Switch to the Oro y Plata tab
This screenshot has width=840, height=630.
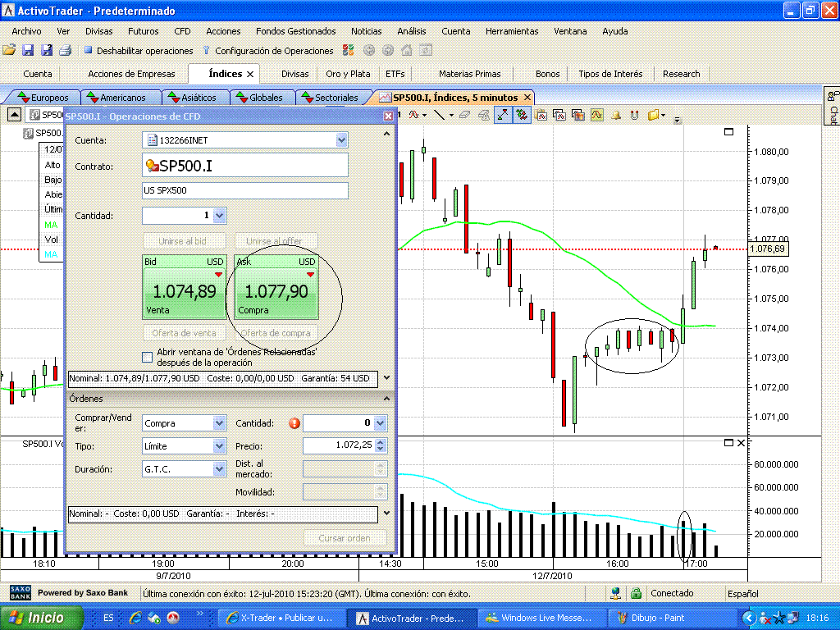pos(348,74)
